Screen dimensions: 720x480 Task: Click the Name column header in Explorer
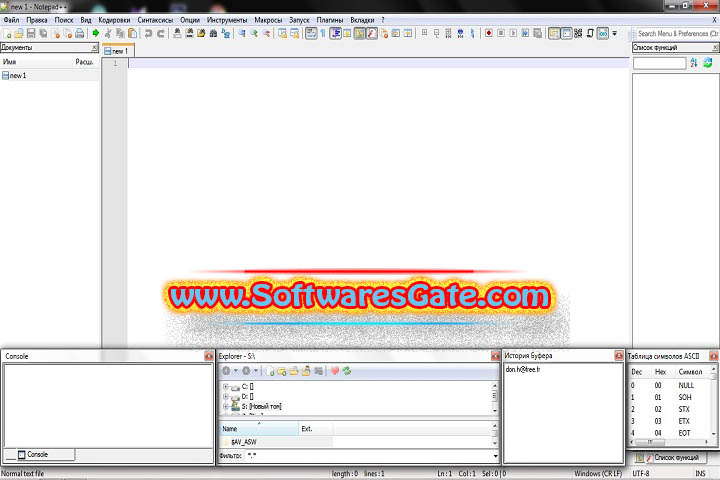[x=259, y=429]
